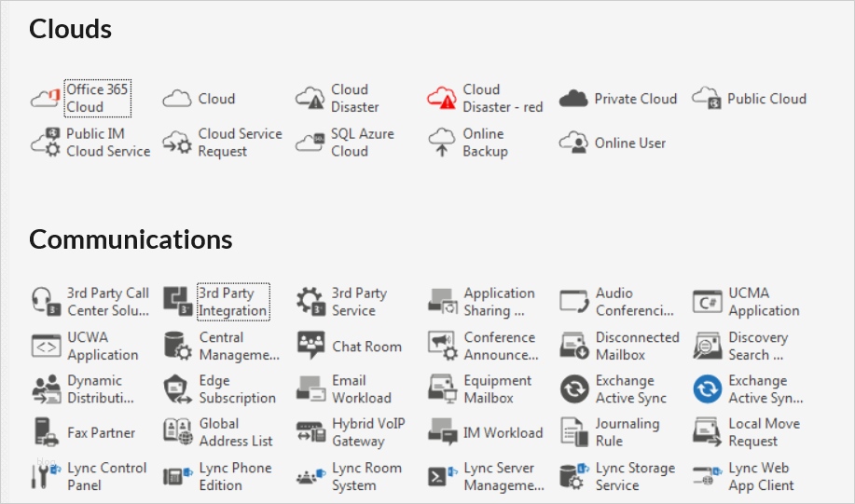
Task: Select the blue Exchange Active Sync icon
Action: point(707,389)
